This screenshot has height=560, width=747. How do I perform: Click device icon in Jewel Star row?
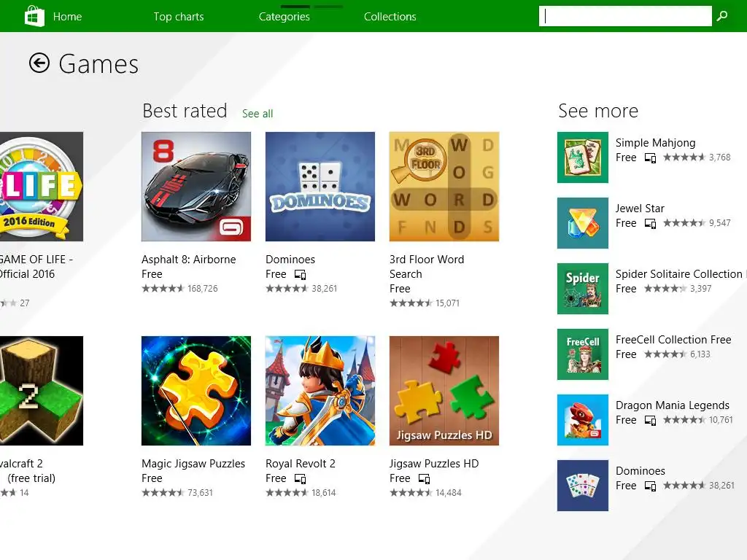tap(650, 223)
